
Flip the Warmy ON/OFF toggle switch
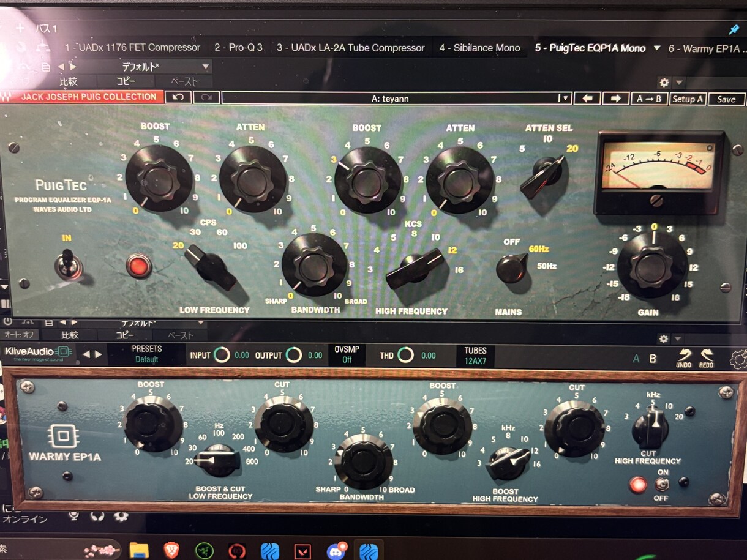(x=661, y=485)
